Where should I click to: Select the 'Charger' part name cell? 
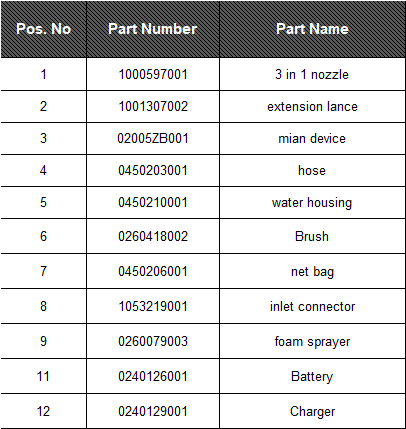(x=312, y=411)
